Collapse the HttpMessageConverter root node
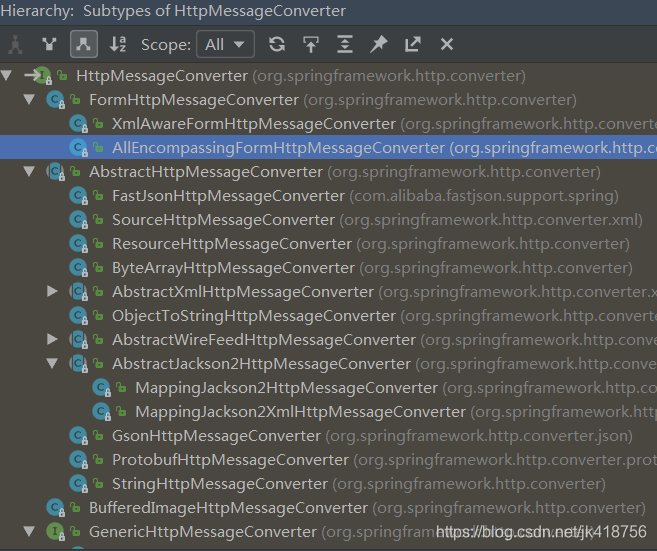The height and width of the screenshot is (551, 657). point(6,76)
